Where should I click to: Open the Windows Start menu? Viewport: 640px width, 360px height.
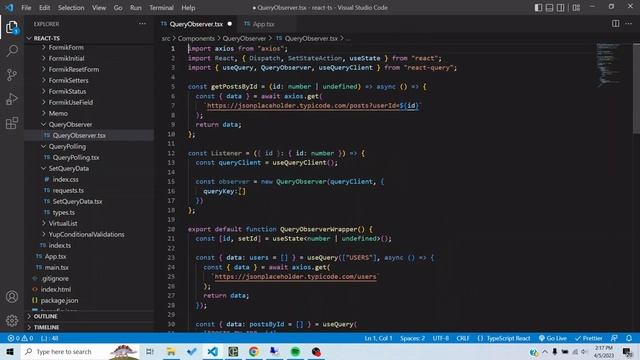[9, 351]
